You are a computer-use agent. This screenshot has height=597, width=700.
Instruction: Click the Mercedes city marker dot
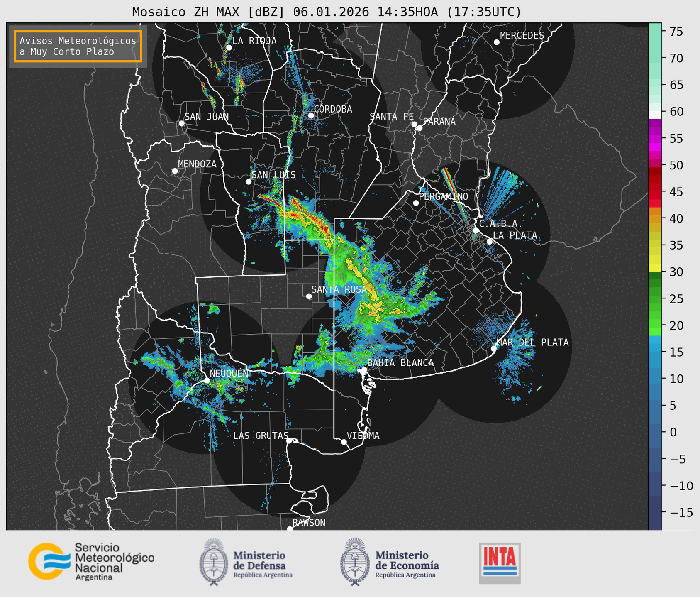pos(496,42)
